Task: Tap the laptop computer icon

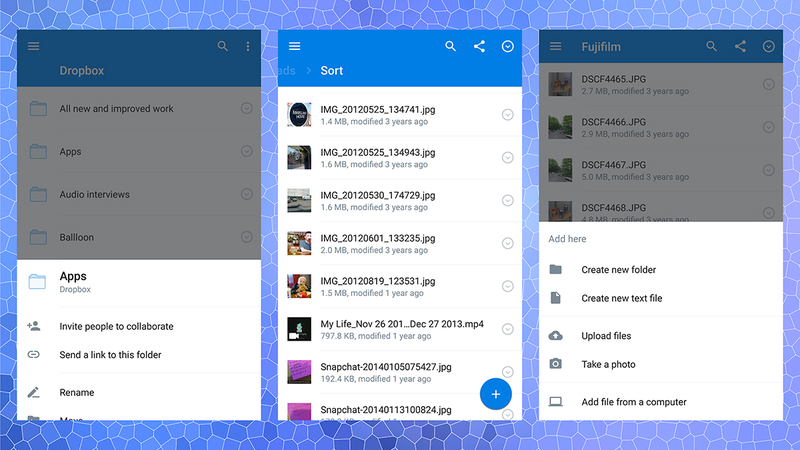Action: click(x=556, y=402)
